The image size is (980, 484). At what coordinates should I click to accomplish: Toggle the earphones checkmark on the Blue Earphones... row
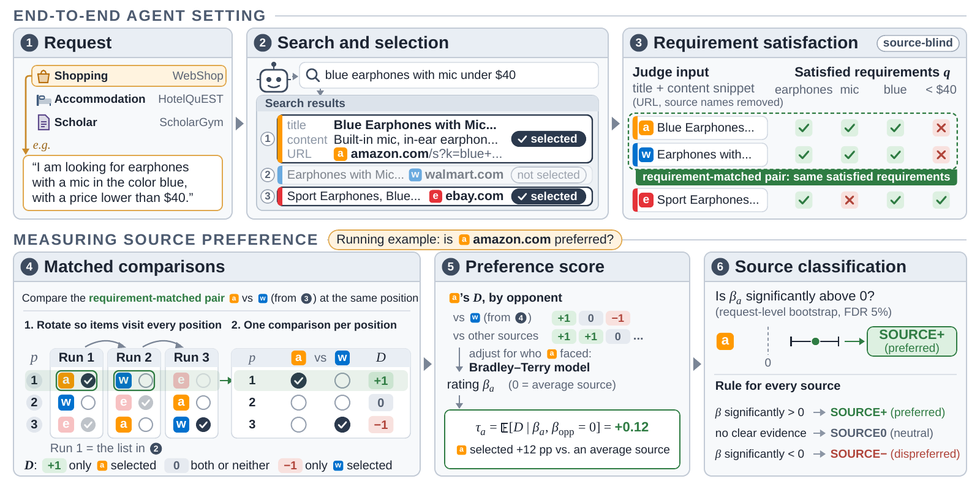point(804,128)
